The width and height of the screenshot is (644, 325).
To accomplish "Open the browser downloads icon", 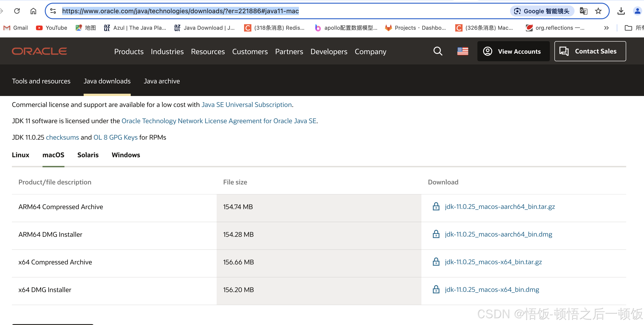I will [621, 11].
